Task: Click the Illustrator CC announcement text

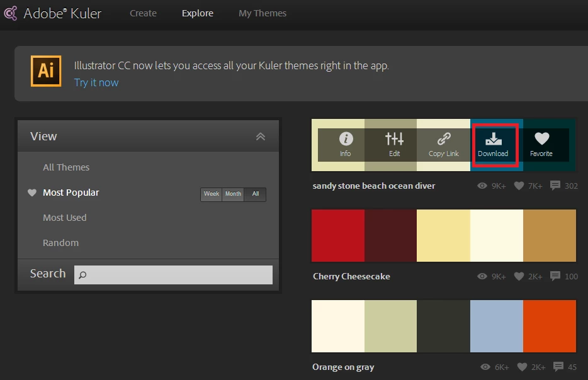Action: coord(232,65)
